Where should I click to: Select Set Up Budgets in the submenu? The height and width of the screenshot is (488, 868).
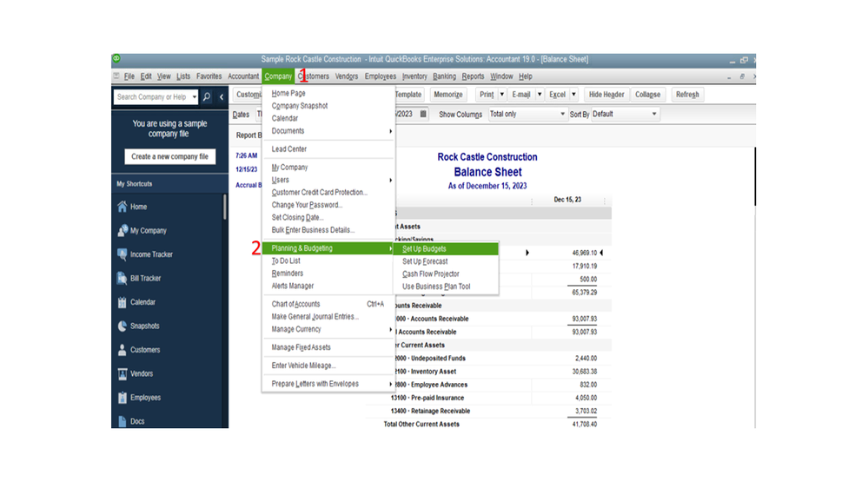pos(446,249)
